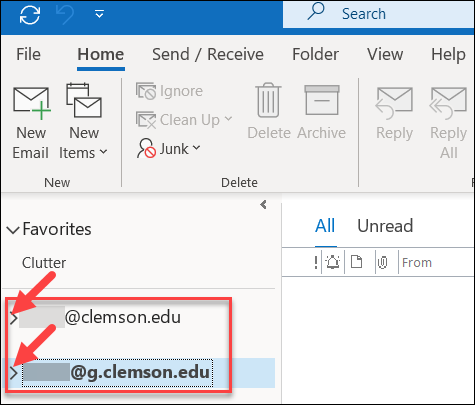Switch to the Send / Receive tab
The width and height of the screenshot is (475, 405).
coord(208,54)
